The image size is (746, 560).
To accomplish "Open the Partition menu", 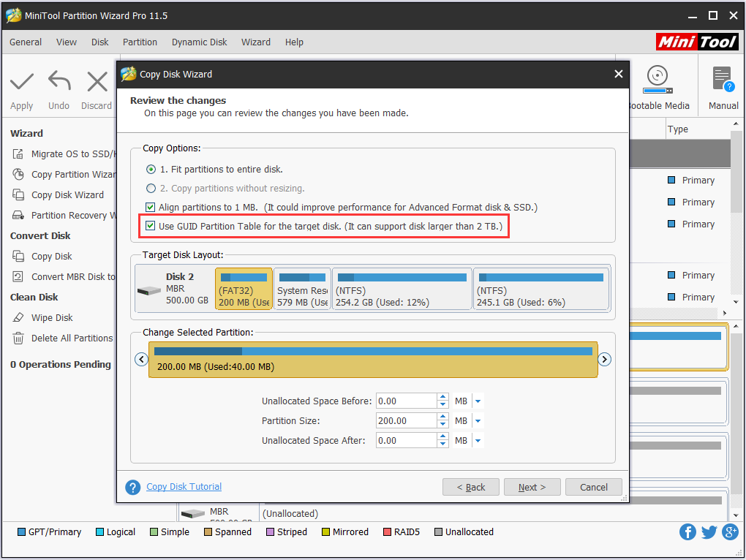I will pos(140,42).
